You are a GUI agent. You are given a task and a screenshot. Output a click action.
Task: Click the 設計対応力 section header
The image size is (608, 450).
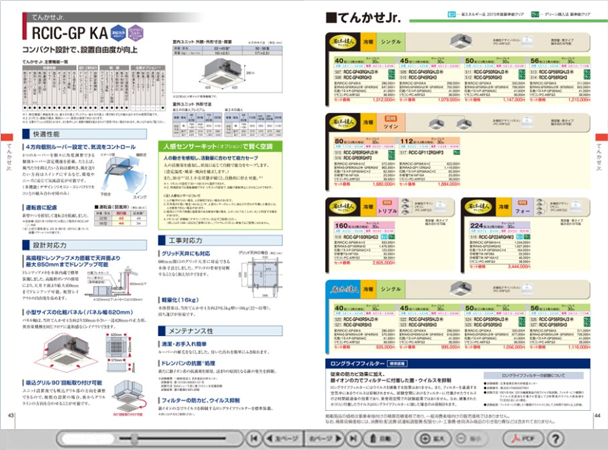[85, 245]
